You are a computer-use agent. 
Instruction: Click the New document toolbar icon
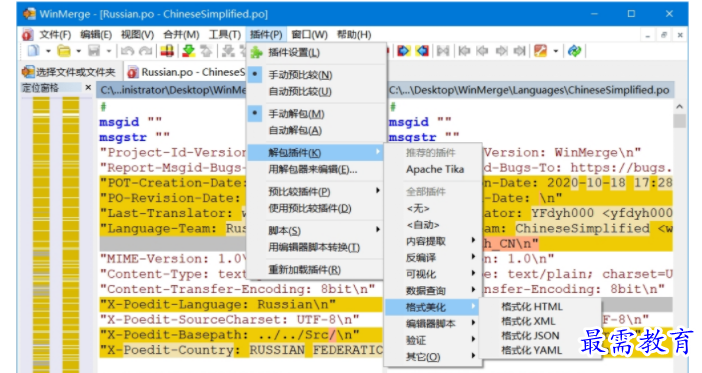tap(34, 51)
